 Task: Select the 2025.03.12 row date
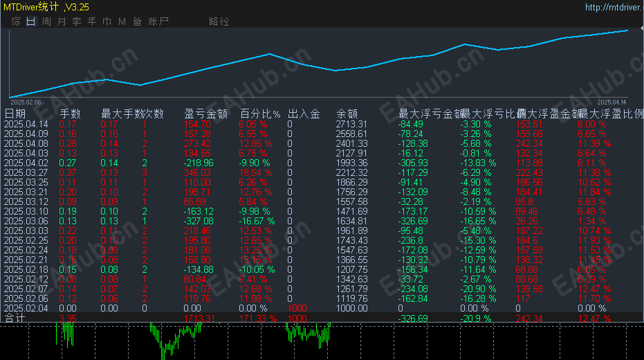coord(26,201)
